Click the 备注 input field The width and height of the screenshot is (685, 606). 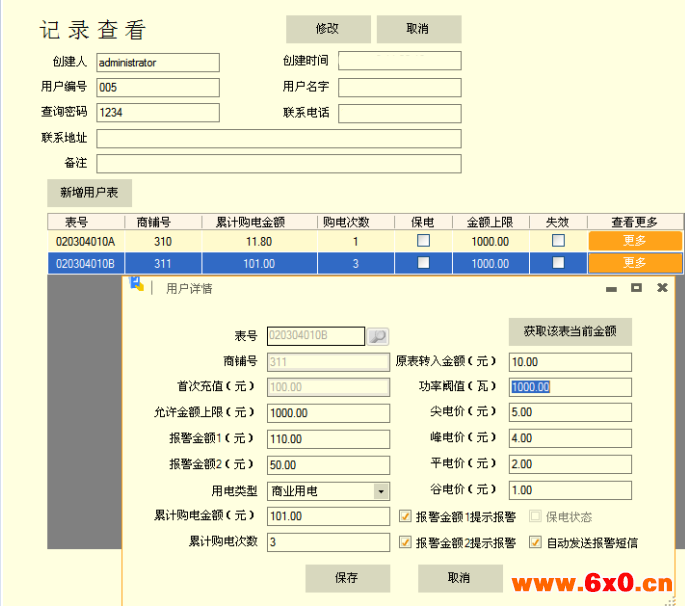point(279,164)
